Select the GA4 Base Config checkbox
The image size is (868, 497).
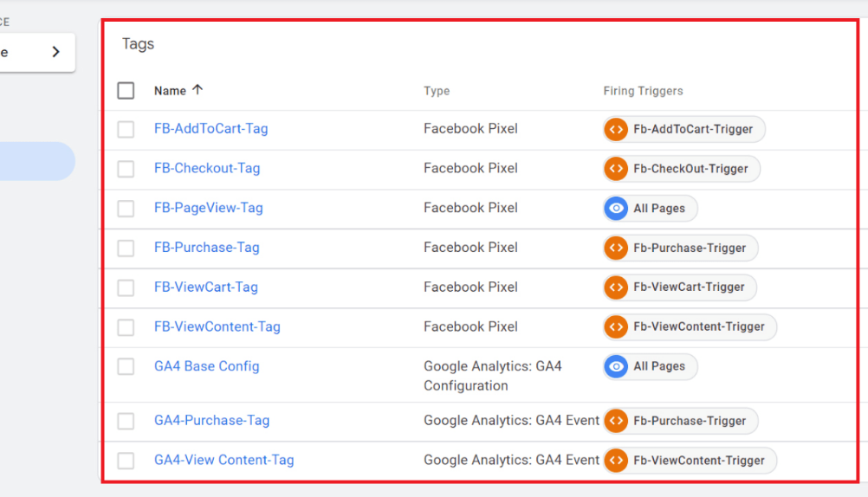126,366
